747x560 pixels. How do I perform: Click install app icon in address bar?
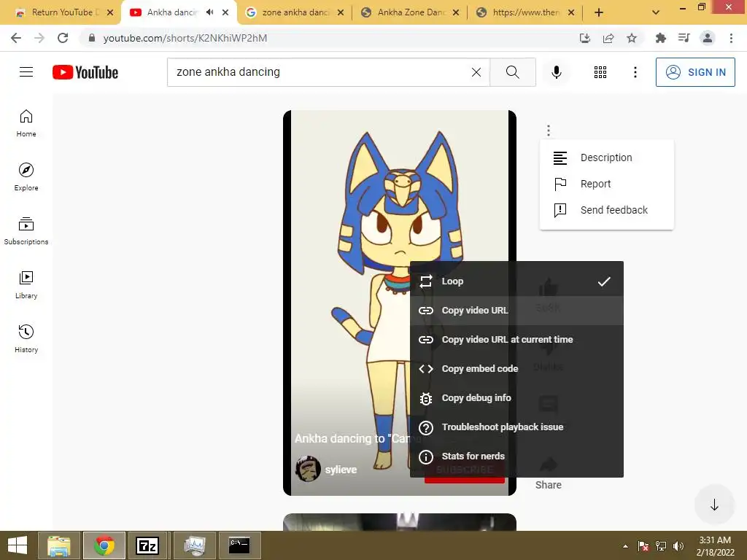pos(585,38)
